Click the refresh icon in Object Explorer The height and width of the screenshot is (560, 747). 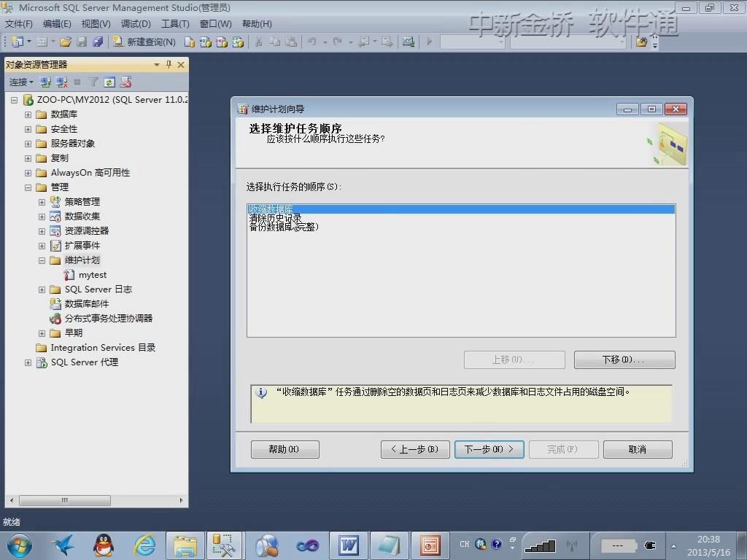click(x=109, y=82)
